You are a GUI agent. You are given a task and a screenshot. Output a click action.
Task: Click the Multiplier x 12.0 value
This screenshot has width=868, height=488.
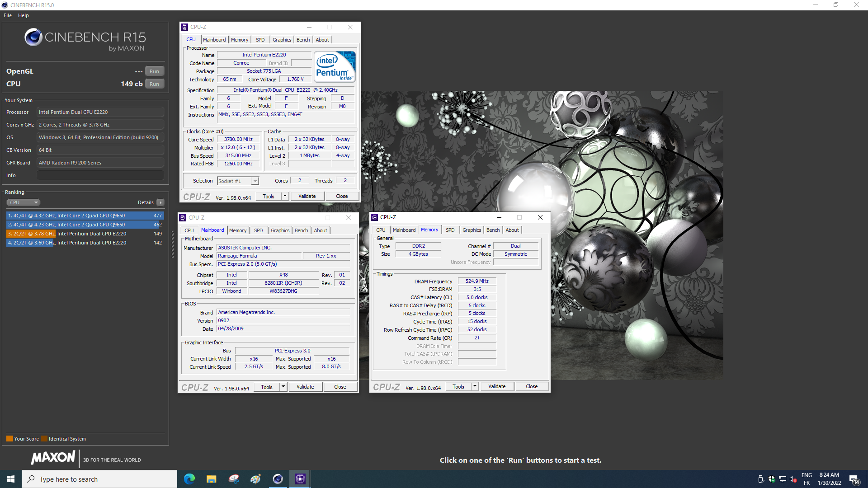(x=238, y=147)
